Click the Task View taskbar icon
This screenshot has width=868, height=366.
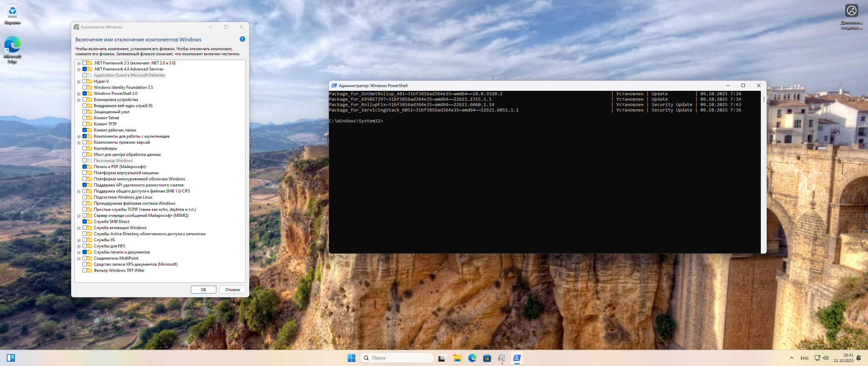(441, 358)
